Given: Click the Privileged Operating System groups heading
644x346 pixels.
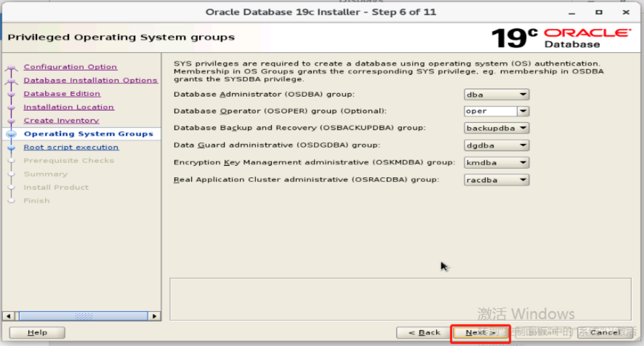Looking at the screenshot, I should click(x=121, y=38).
